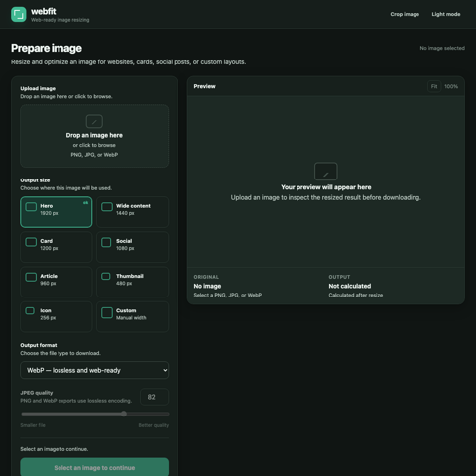The image size is (476, 476).
Task: Click the Social size frame icon
Action: coord(106,242)
